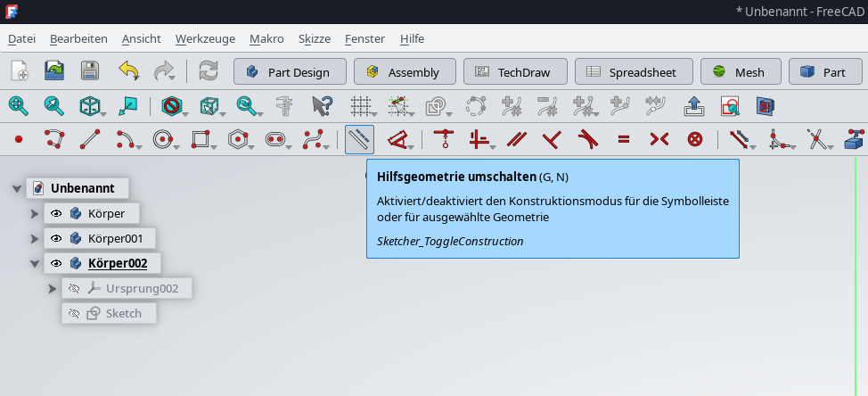Show the hidden Sketch item
The image size is (868, 396).
click(74, 314)
